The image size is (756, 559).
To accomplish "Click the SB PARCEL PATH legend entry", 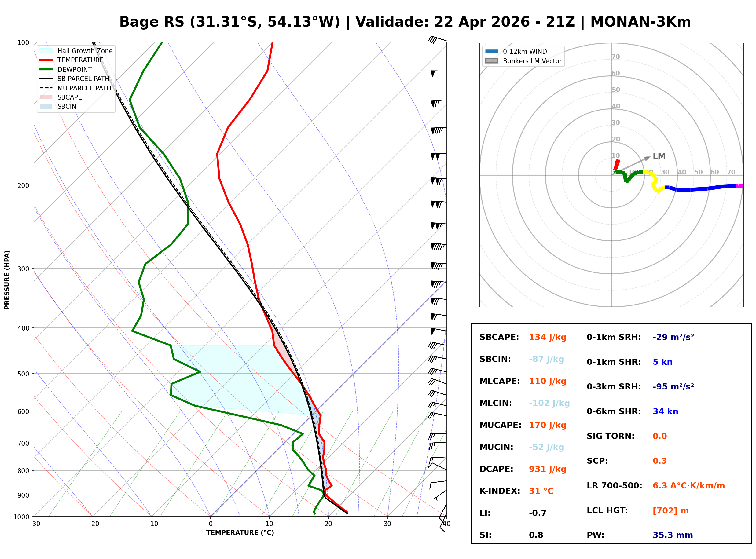I will 46,79.
